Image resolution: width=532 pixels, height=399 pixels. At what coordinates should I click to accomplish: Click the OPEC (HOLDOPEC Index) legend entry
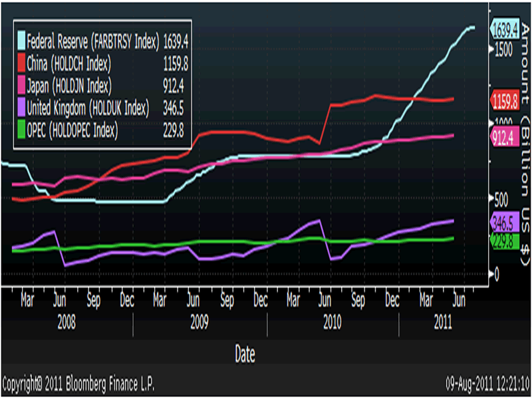point(74,130)
